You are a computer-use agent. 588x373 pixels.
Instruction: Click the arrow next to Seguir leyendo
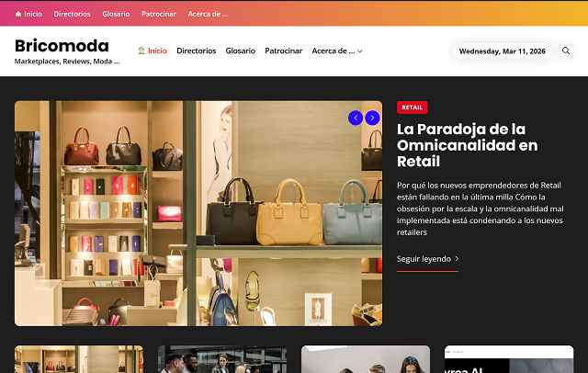[457, 259]
